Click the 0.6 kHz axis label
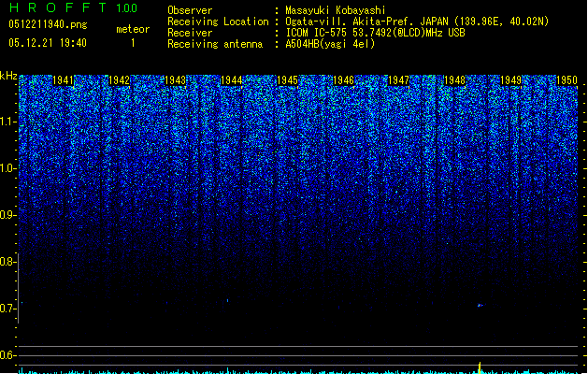The width and height of the screenshot is (588, 374). (x=8, y=355)
